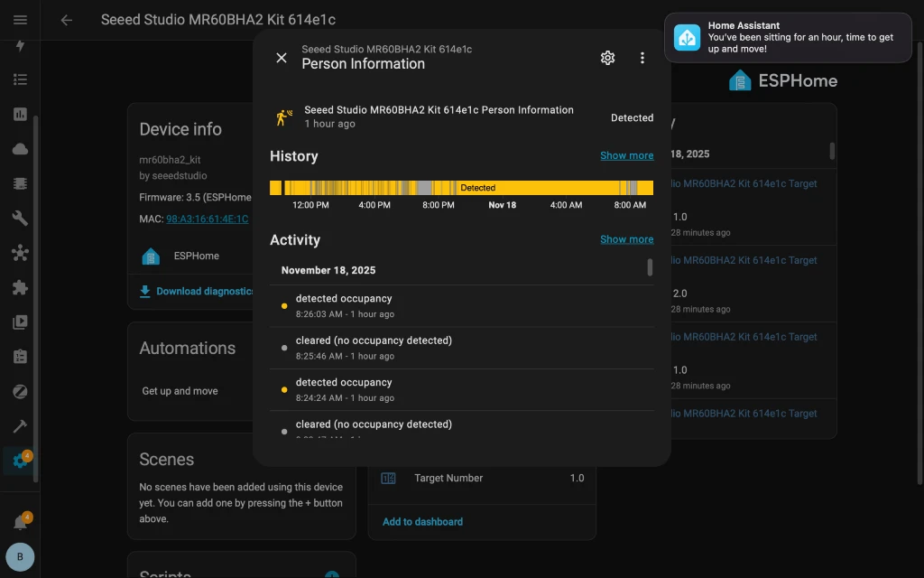Click the Detected segment in history timeline
924x578 pixels.
point(477,188)
